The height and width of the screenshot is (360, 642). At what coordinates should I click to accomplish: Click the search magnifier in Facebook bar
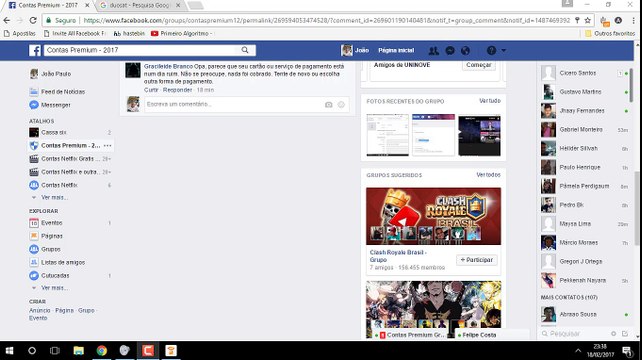click(x=245, y=50)
